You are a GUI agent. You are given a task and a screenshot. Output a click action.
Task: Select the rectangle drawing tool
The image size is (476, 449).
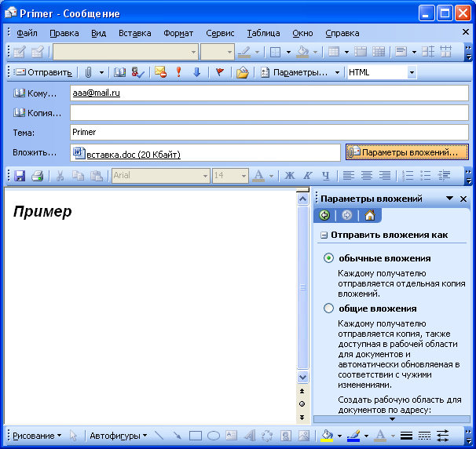coord(196,436)
